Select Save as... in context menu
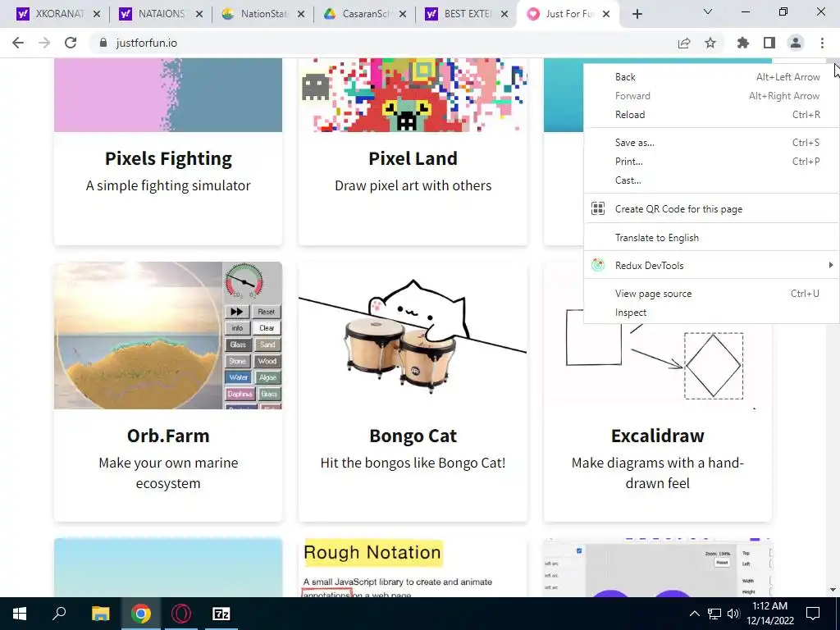 [x=711, y=143]
